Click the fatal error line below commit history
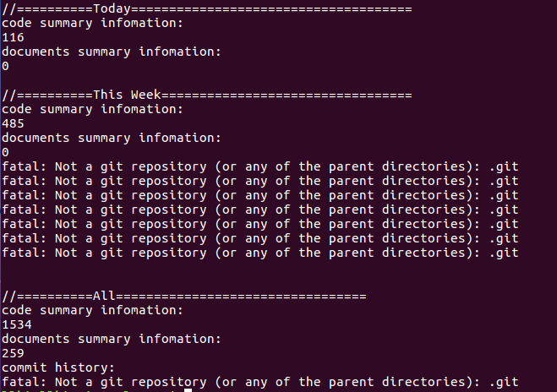This screenshot has height=392, width=557. pos(259,382)
